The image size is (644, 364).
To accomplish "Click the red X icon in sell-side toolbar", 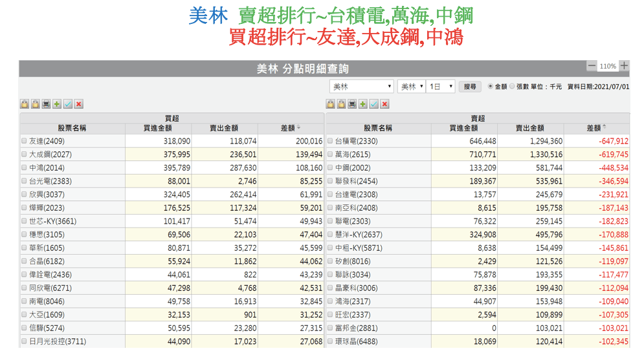I will (x=384, y=104).
